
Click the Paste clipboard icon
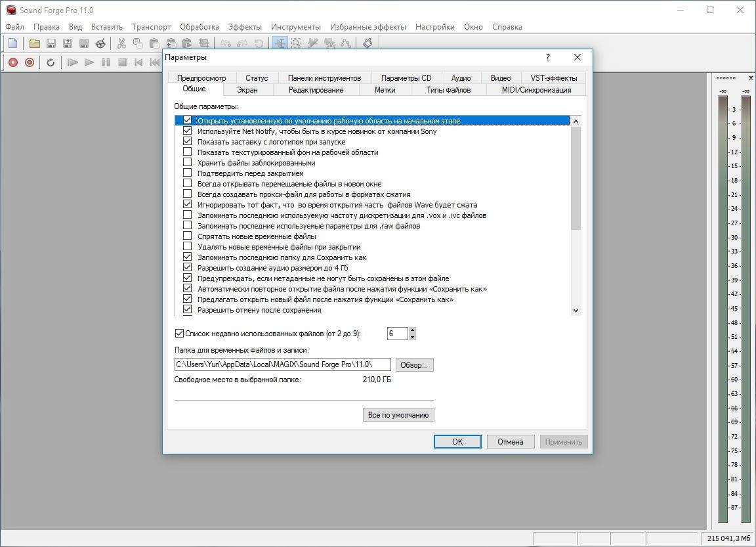click(x=154, y=43)
